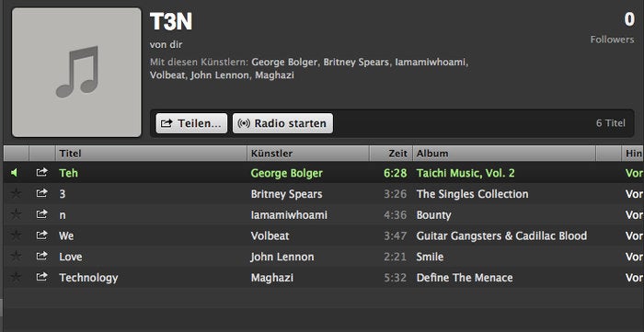Open album Guitar Gangsters & Cadillac Blood
Viewport: 644px width, 332px height.
(501, 236)
